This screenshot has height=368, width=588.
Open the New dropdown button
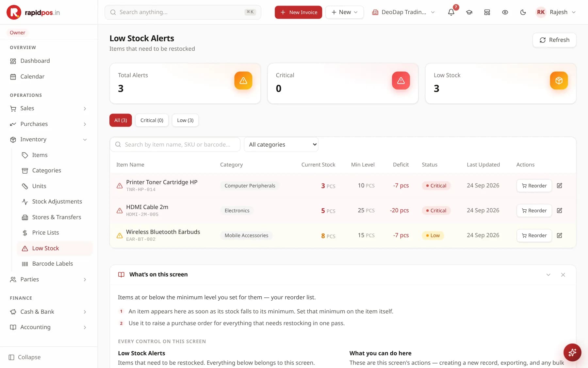tap(344, 12)
